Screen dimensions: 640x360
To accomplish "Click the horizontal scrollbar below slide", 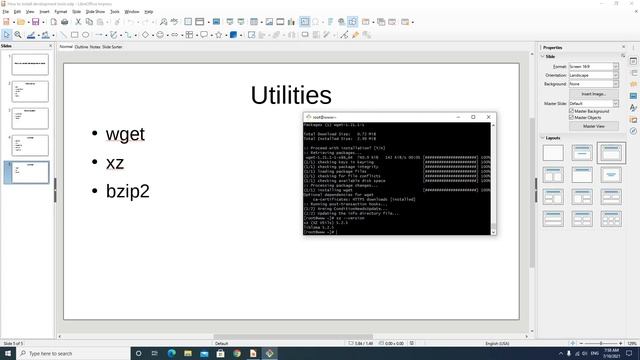I will (x=293, y=337).
